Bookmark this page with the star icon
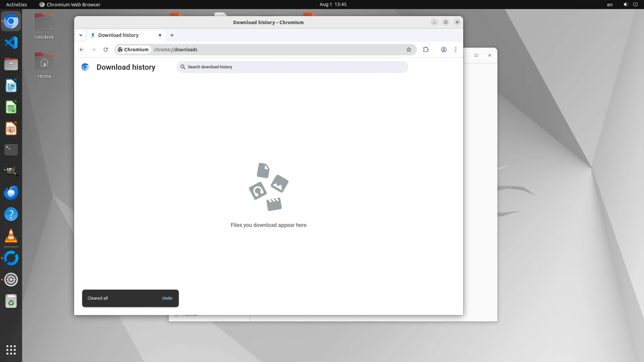The height and width of the screenshot is (362, 644). [409, 50]
